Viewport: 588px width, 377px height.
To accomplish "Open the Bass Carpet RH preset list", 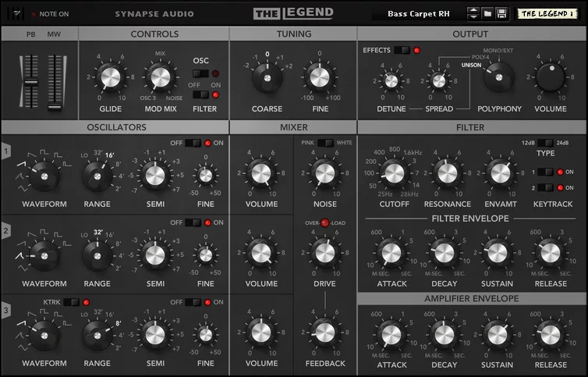I will [x=418, y=14].
